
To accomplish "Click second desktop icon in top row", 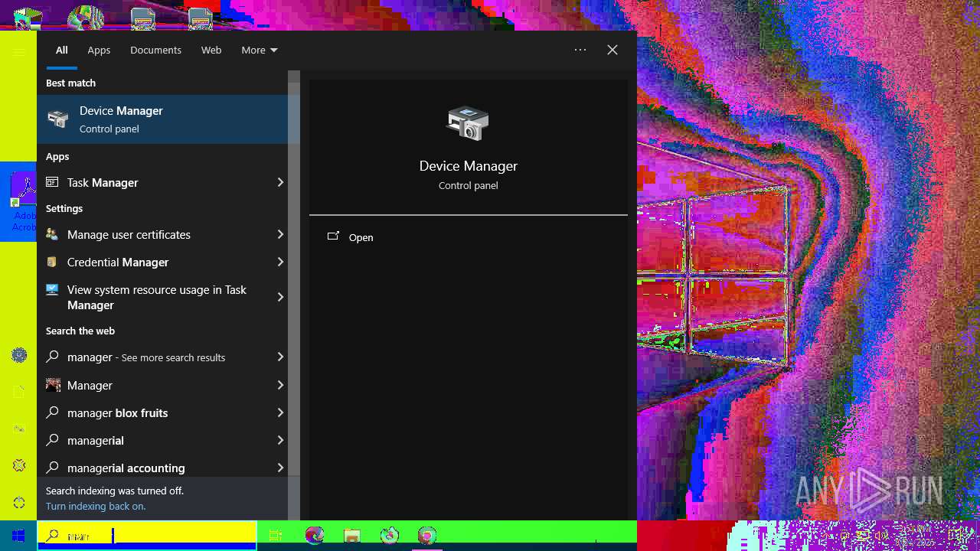I will (x=85, y=18).
